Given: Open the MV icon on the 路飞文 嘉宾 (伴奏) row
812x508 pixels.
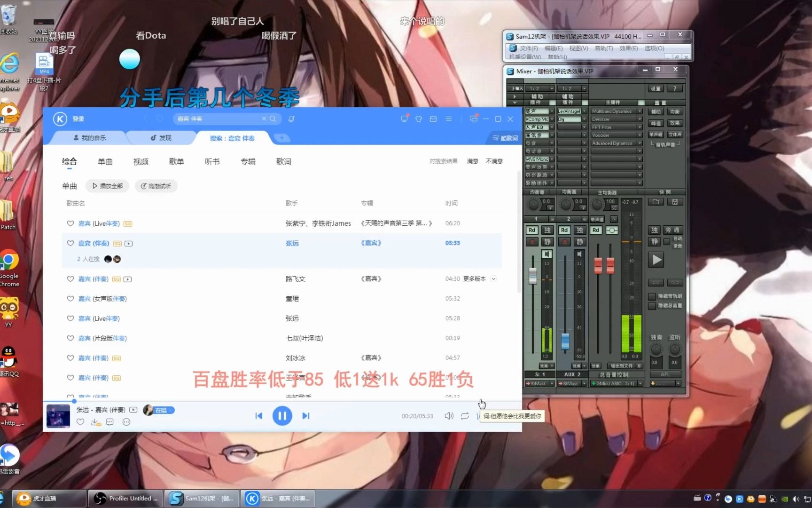Looking at the screenshot, I should [127, 279].
